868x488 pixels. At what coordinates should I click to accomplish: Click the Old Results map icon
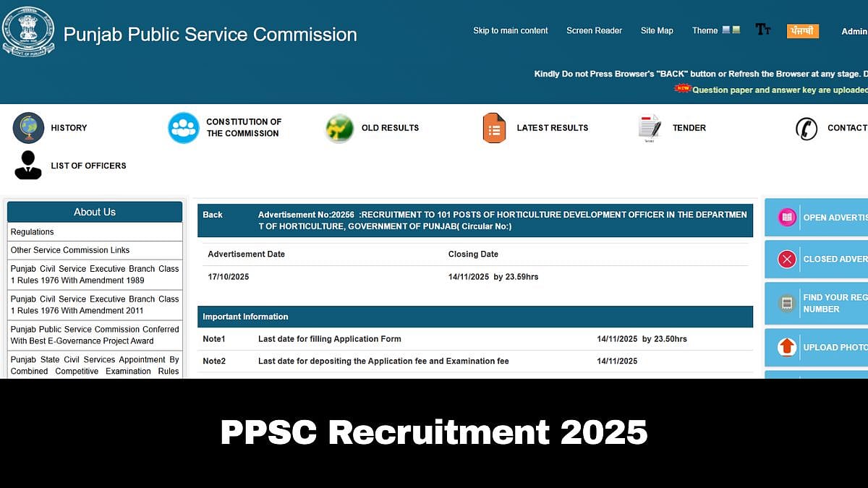pyautogui.click(x=339, y=127)
